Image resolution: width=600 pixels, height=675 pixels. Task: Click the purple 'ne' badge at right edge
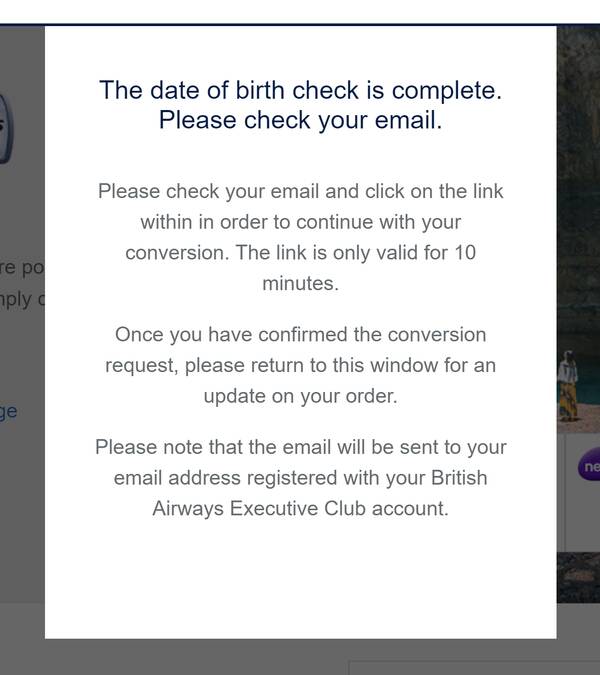(x=590, y=466)
